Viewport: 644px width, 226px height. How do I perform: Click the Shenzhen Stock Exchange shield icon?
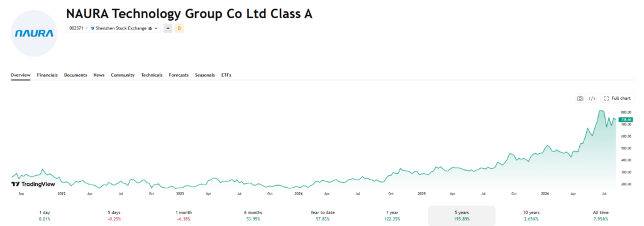[x=92, y=28]
